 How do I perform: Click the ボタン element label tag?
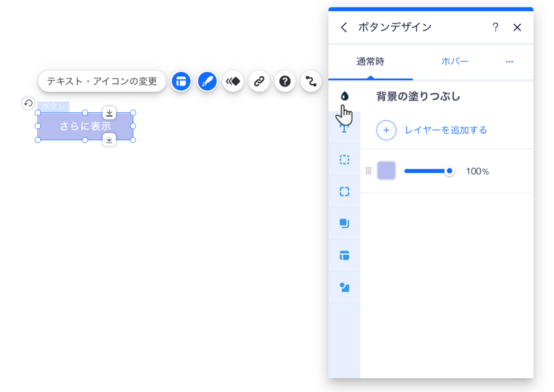pos(53,107)
